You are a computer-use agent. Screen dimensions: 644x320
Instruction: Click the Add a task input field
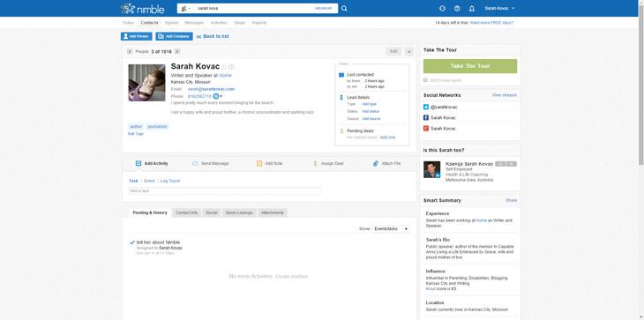225,191
